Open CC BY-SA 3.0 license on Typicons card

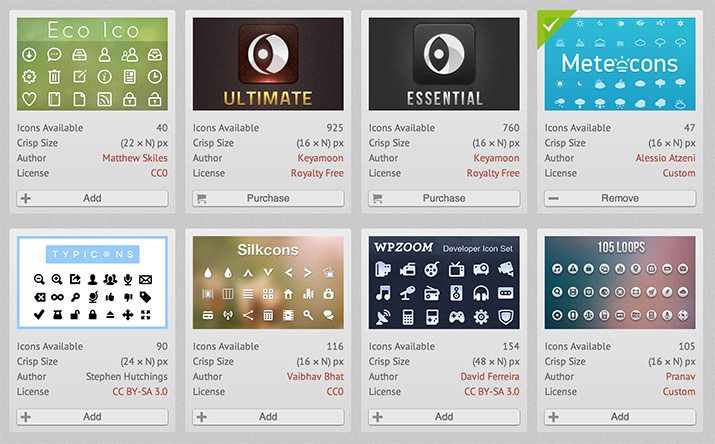(x=140, y=392)
